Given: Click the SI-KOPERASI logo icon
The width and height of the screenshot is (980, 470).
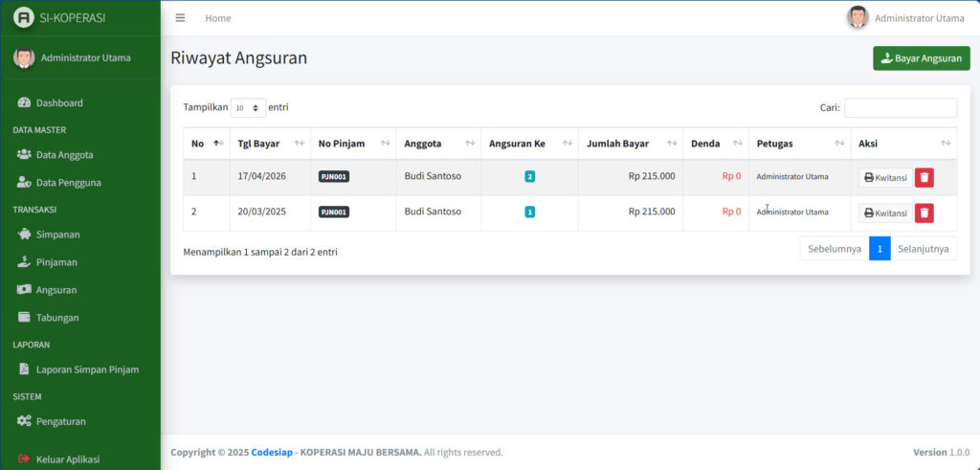Looking at the screenshot, I should [24, 18].
